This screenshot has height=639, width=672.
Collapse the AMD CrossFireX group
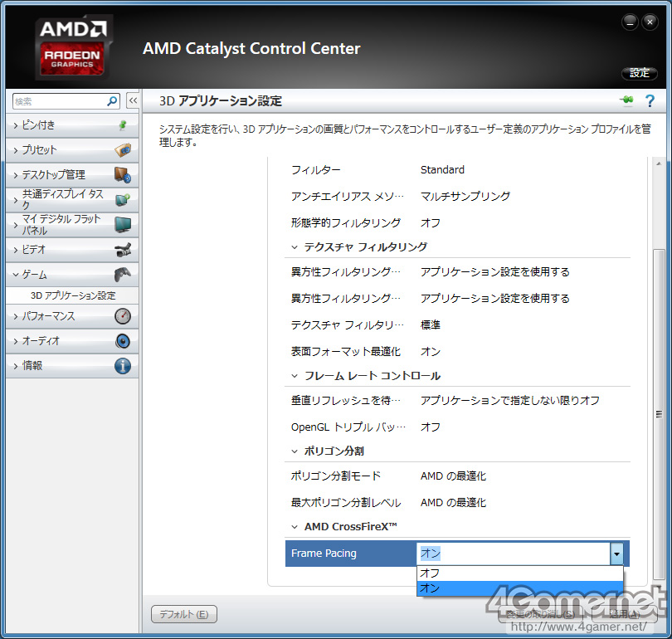[x=295, y=527]
